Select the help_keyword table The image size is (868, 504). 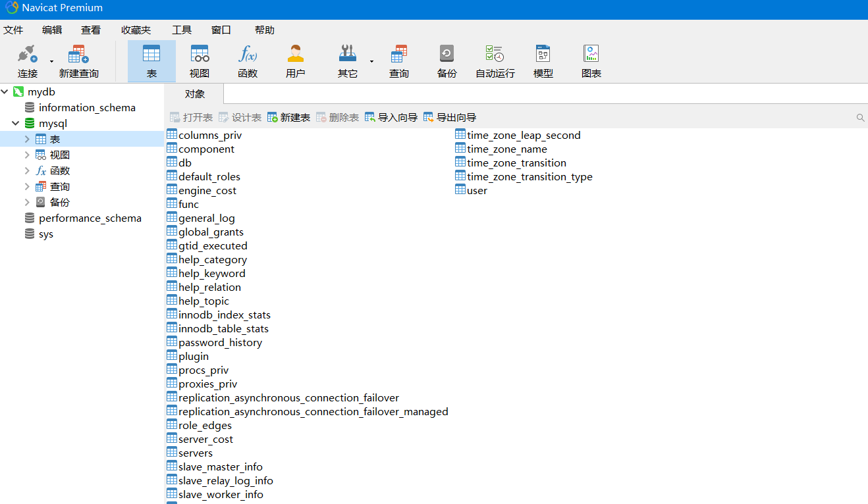pyautogui.click(x=212, y=273)
